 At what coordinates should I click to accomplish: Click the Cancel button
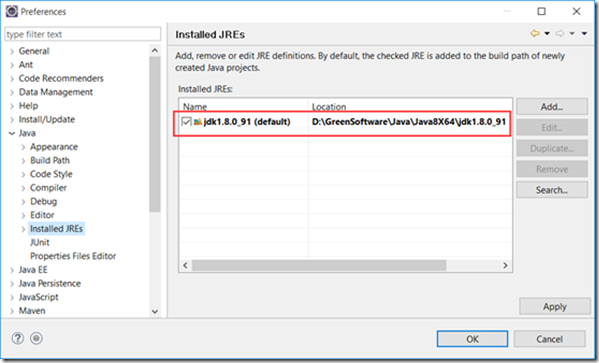[550, 339]
